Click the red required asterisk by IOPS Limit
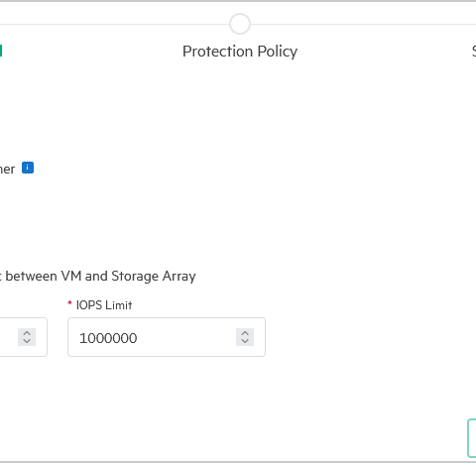 click(69, 302)
